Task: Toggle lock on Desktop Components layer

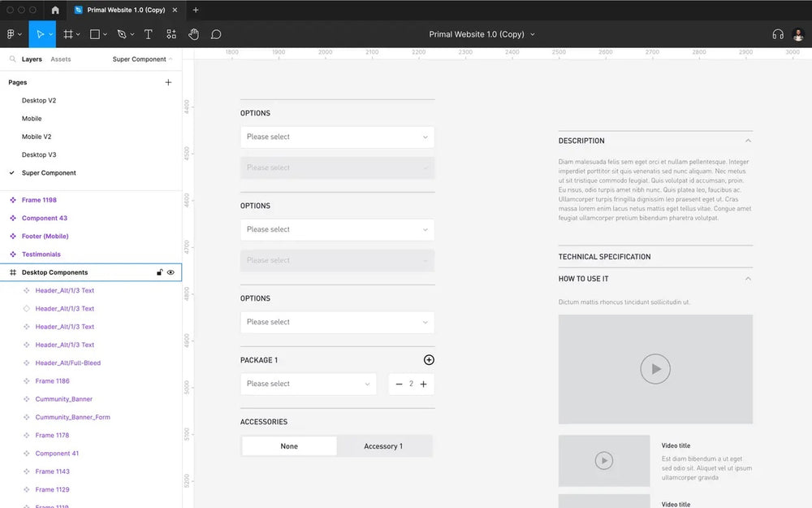Action: 159,272
